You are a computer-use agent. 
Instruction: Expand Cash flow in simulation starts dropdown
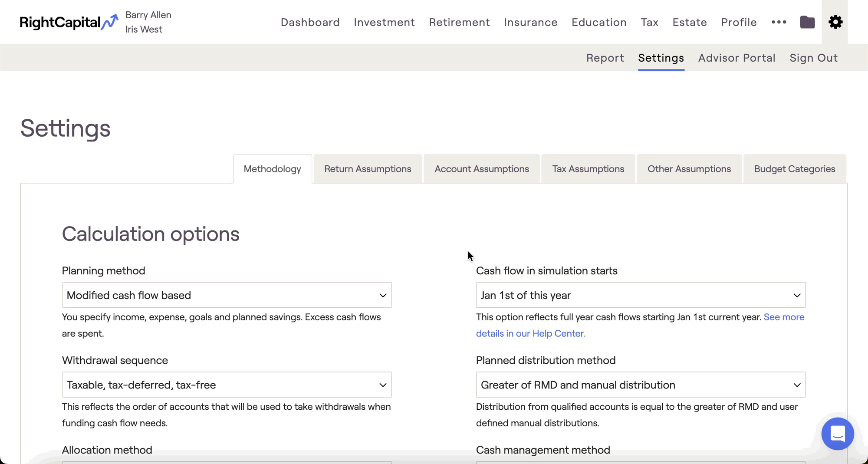(x=641, y=295)
